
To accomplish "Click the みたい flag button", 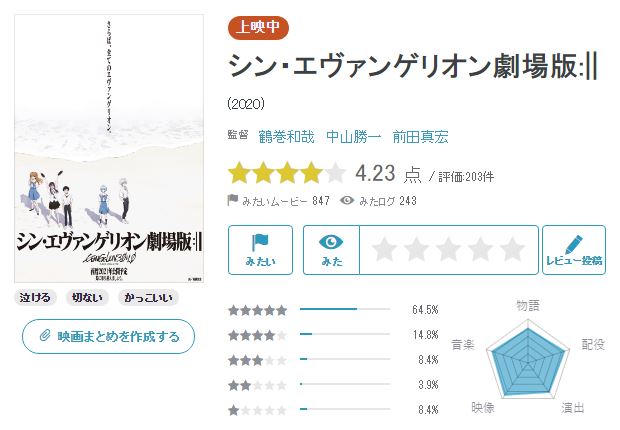I will click(x=260, y=250).
